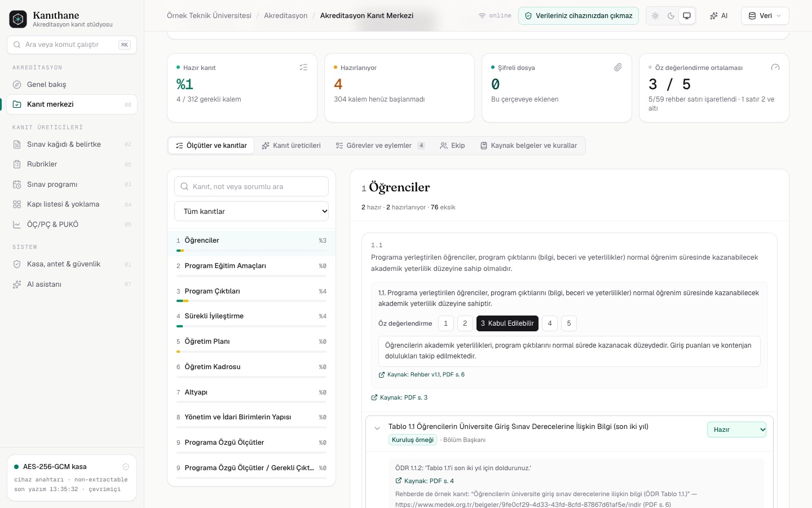Click the Kanıthane logo icon
This screenshot has width=812, height=508.
(18, 19)
